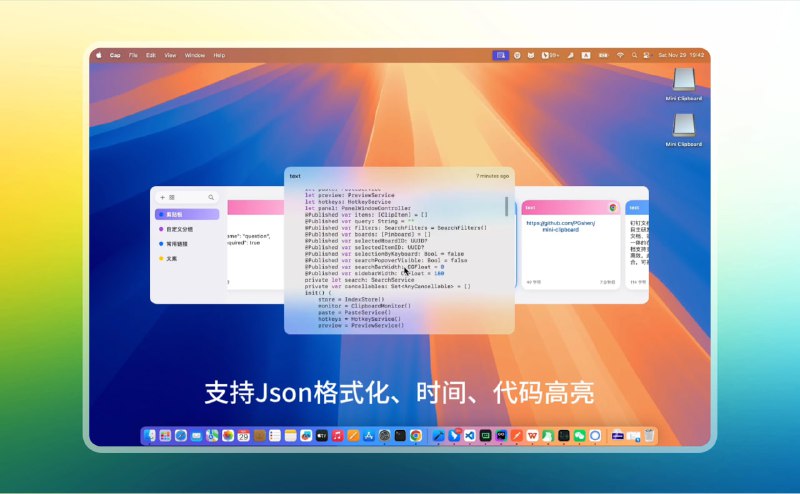The height and width of the screenshot is (494, 800).
Task: Open Maps from the Dock
Action: point(212,435)
